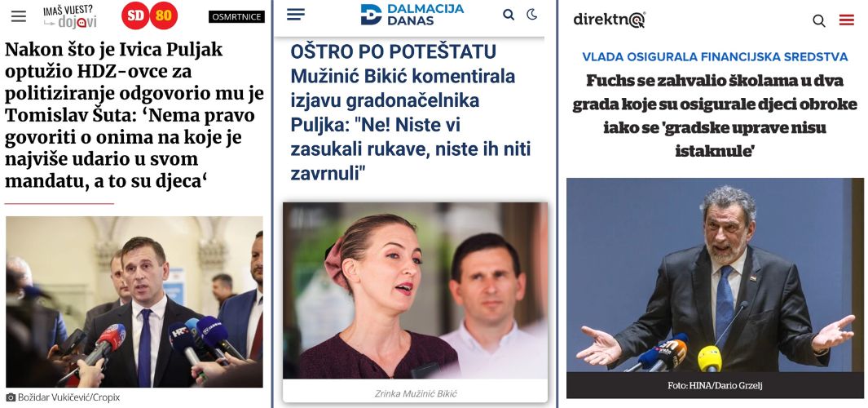Viewport: 868px width, 408px height.
Task: Open the OSMRTNICE section
Action: [x=236, y=16]
